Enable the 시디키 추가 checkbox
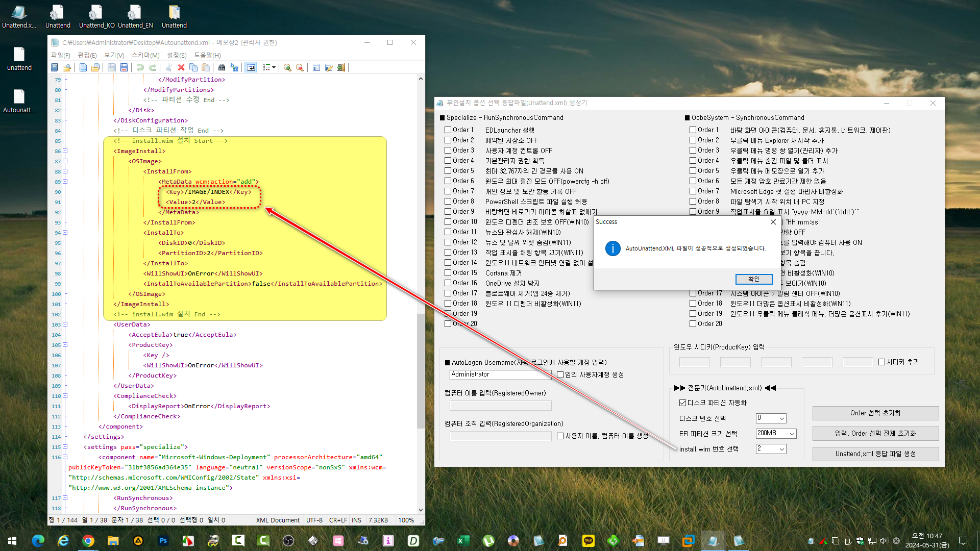This screenshot has height=551, width=980. [881, 362]
